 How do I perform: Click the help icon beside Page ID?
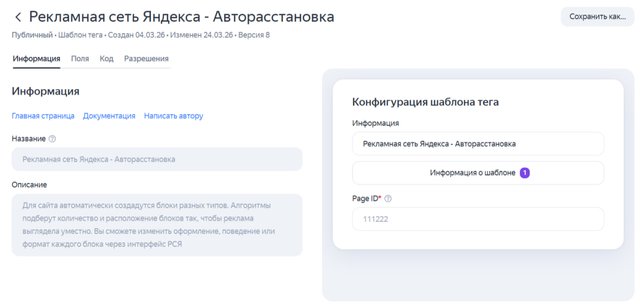[388, 198]
